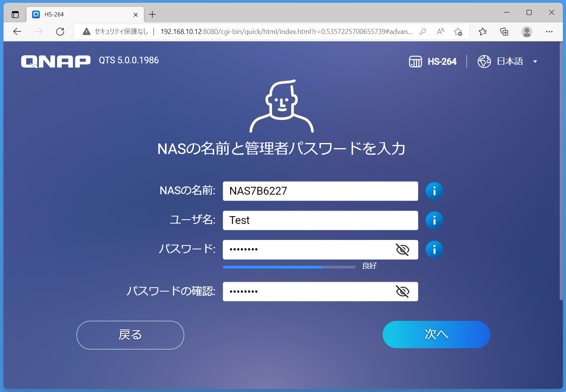Image resolution: width=566 pixels, height=392 pixels.
Task: Click the browser forward arrow
Action: [x=39, y=32]
